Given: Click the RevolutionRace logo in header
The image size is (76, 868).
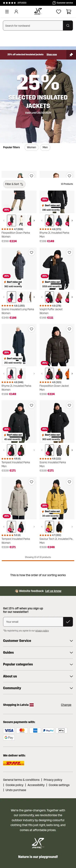Looking at the screenshot, I should click(x=38, y=11).
